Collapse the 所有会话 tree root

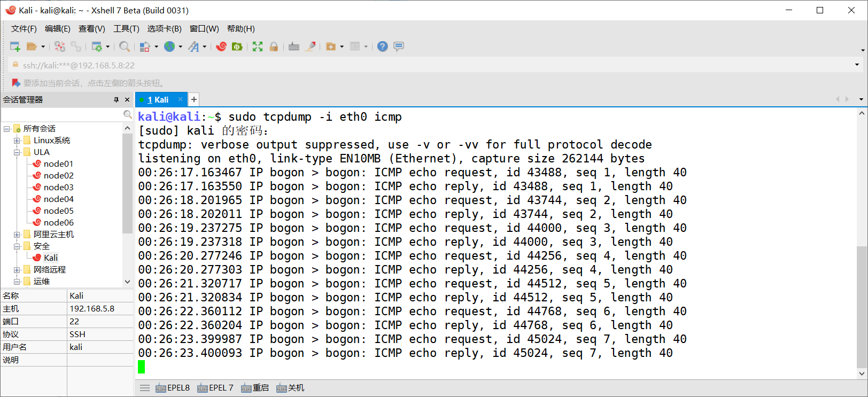click(x=6, y=129)
